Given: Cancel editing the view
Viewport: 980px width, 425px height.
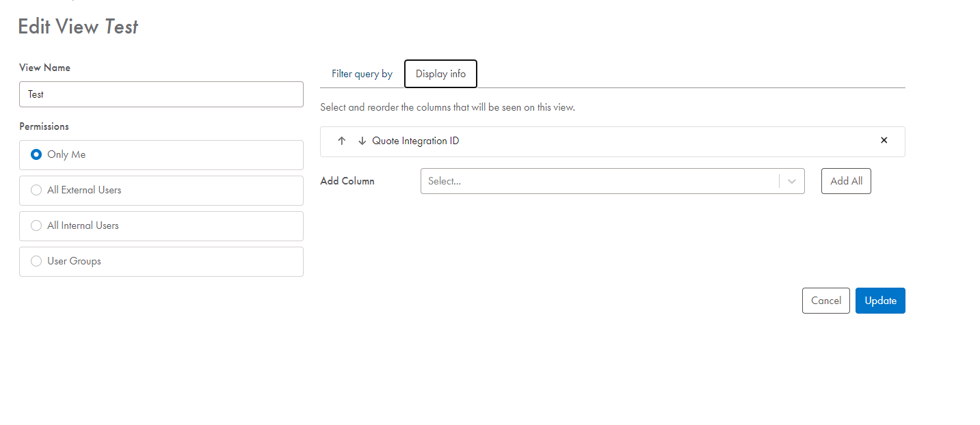Looking at the screenshot, I should tap(825, 301).
